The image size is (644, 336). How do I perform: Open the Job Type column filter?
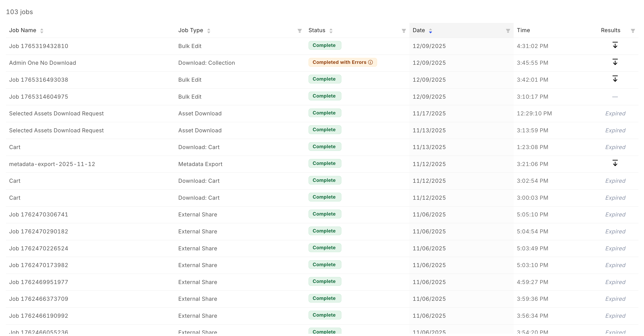300,31
